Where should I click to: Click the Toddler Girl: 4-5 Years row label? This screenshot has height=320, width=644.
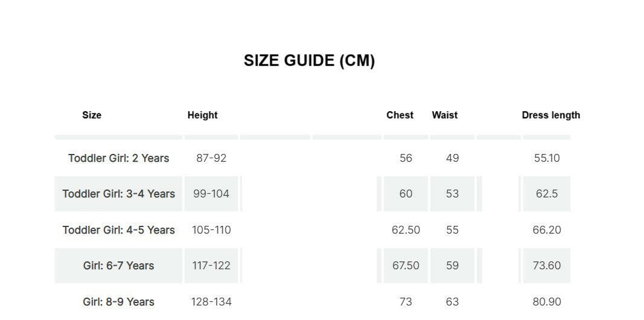[119, 230]
